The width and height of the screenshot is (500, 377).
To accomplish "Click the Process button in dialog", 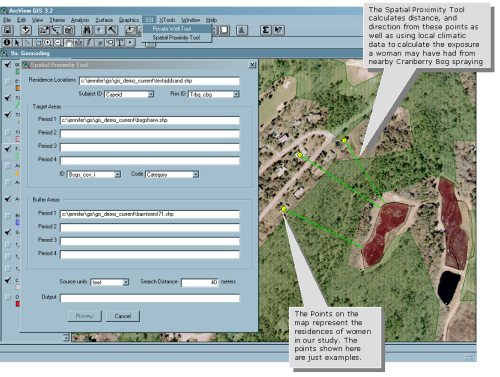I will coord(85,316).
